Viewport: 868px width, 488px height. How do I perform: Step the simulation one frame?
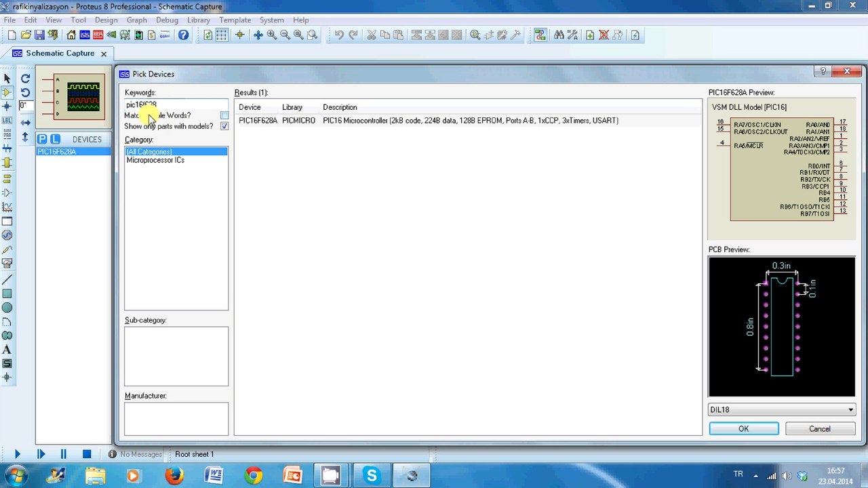click(41, 454)
